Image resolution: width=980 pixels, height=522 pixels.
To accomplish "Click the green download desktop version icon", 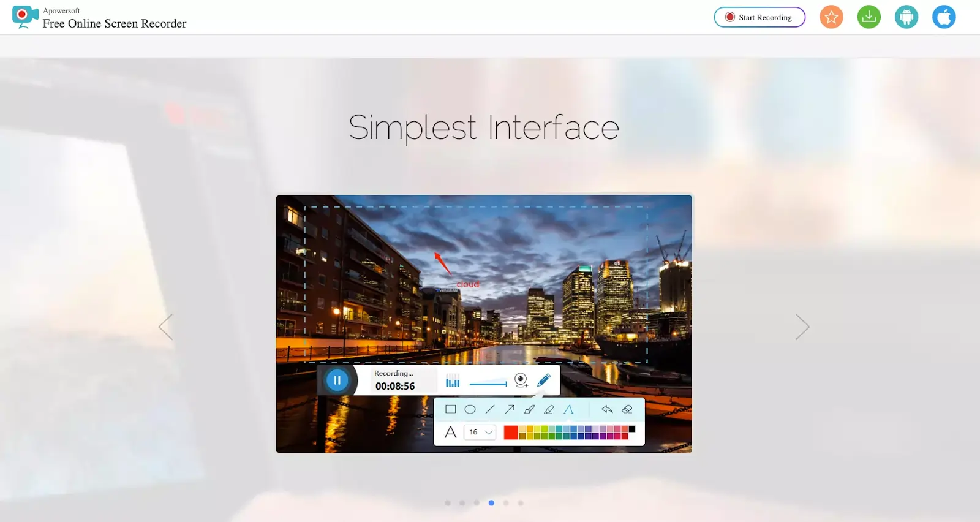I will (x=869, y=17).
